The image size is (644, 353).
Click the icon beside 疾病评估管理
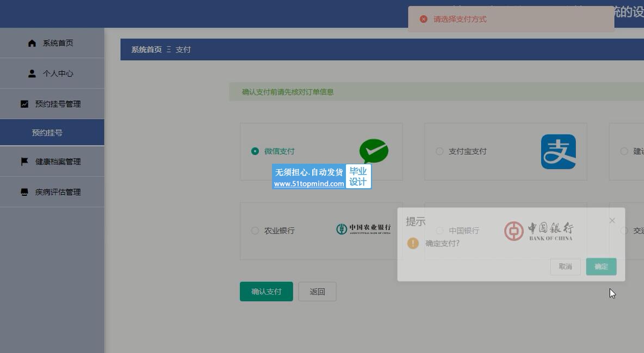click(24, 192)
